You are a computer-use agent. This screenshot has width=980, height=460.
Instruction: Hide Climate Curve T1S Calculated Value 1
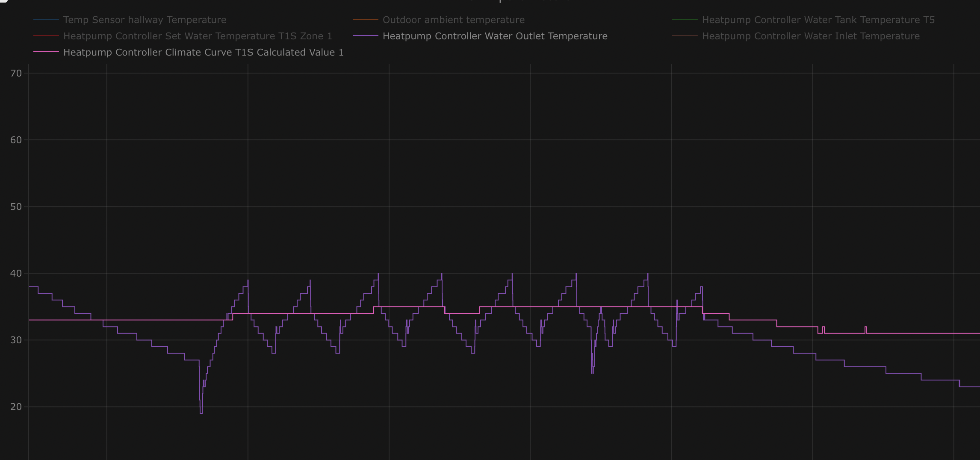[203, 53]
